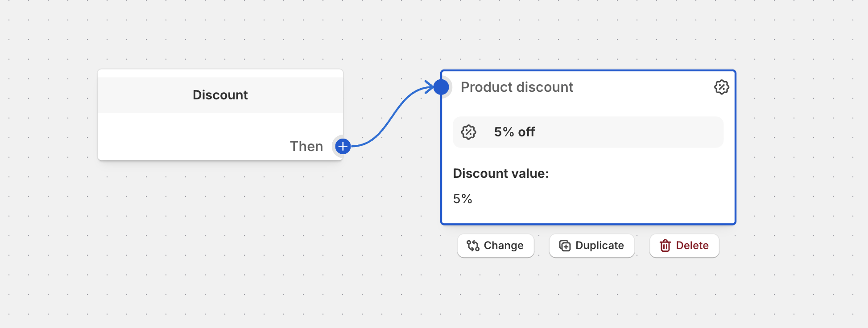The width and height of the screenshot is (868, 328).
Task: Click the Delete action below the card
Action: tap(684, 246)
